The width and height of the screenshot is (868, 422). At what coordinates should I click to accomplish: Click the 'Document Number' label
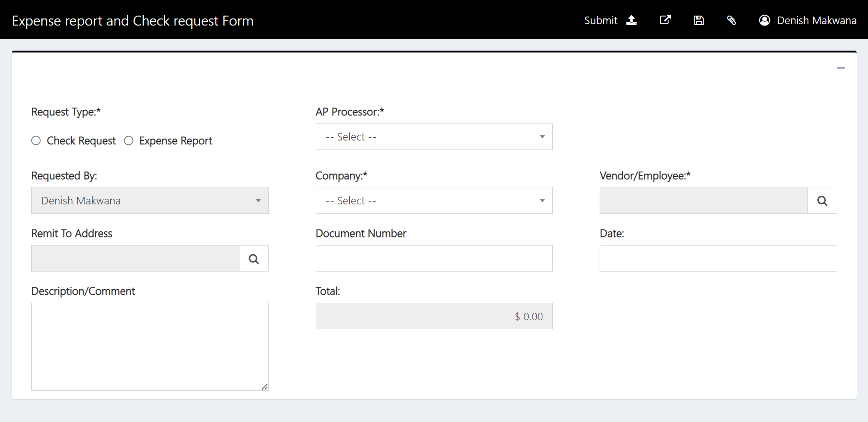click(361, 234)
